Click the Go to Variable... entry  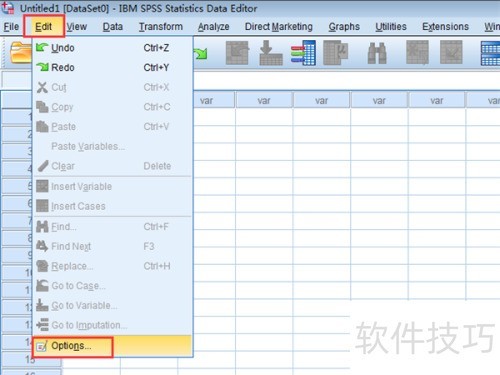click(113, 305)
